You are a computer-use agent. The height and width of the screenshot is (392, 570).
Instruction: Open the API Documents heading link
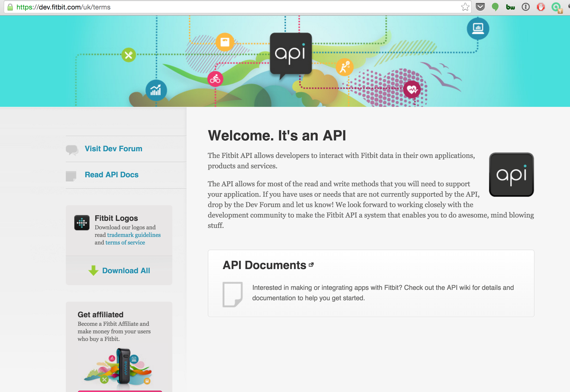[264, 265]
